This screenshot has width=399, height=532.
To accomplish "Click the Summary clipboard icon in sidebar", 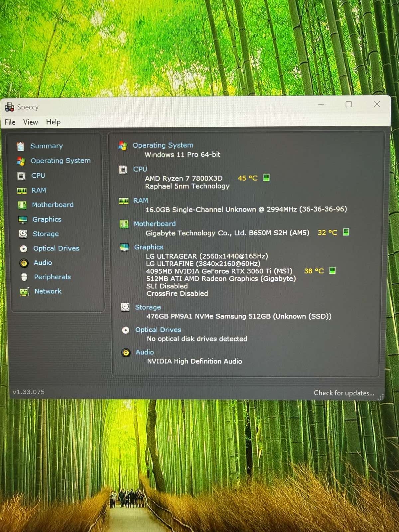I will (x=20, y=146).
